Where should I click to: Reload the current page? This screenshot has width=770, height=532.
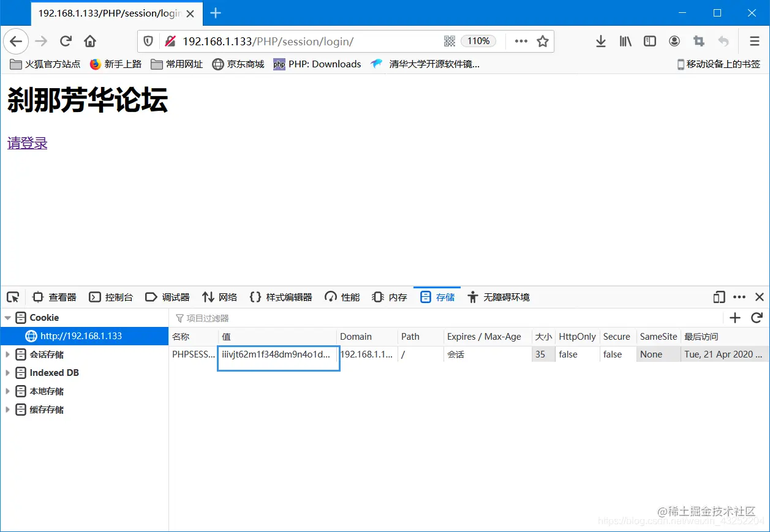pos(66,41)
